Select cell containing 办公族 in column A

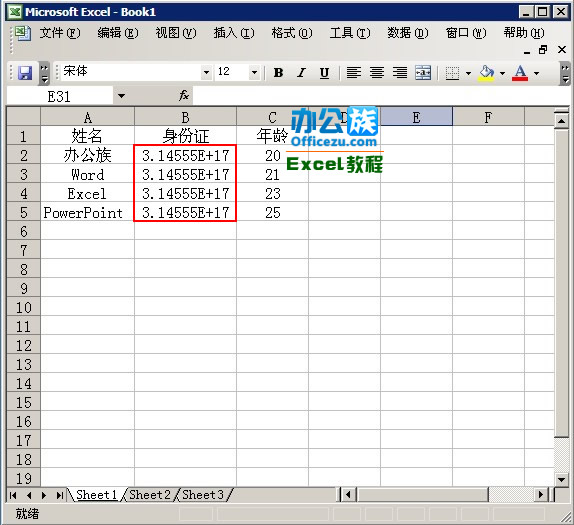tap(87, 155)
